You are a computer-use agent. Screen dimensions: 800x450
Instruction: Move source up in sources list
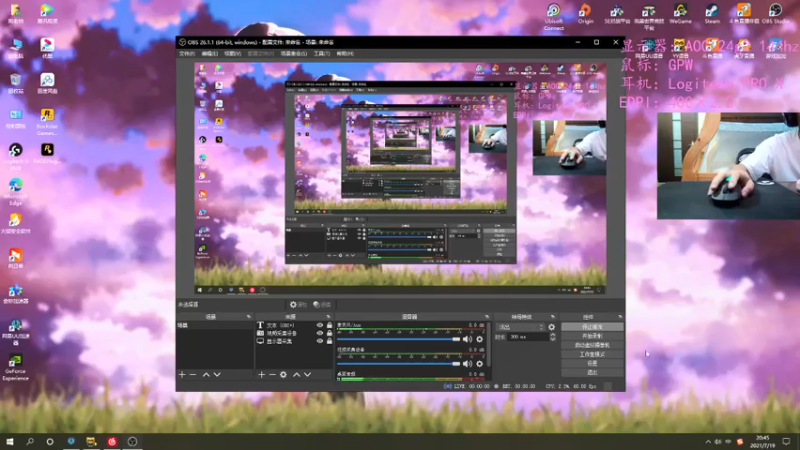(296, 374)
